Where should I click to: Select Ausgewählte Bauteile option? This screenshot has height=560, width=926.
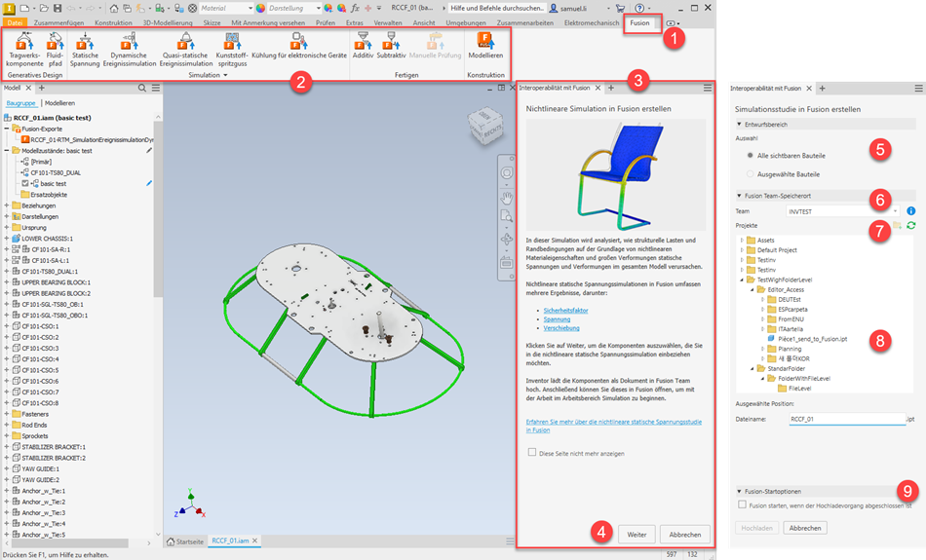coord(750,174)
